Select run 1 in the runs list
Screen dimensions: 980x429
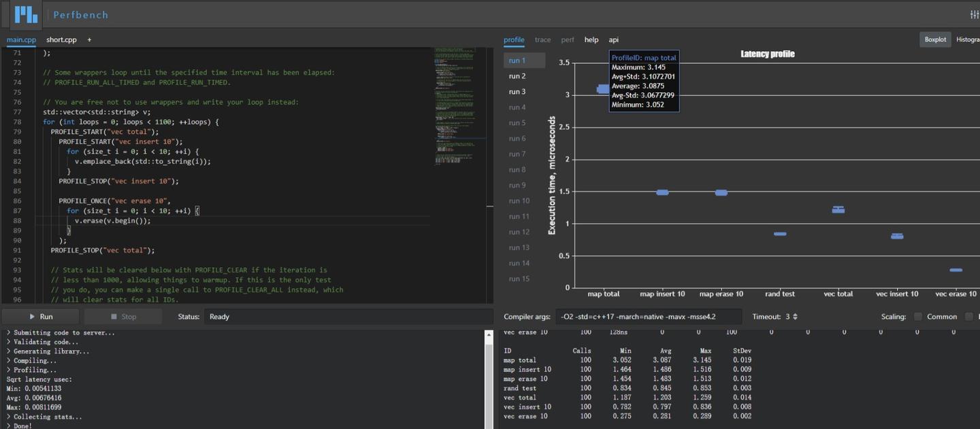point(524,61)
